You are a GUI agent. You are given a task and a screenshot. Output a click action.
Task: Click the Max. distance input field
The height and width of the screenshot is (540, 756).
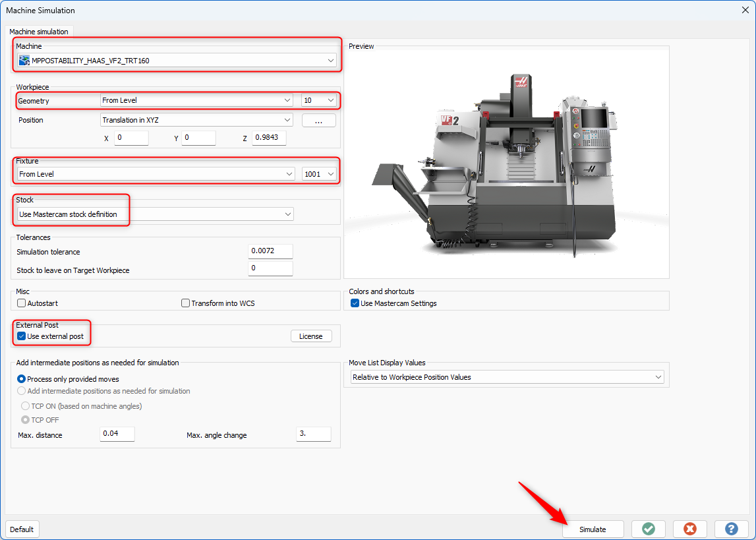click(117, 434)
